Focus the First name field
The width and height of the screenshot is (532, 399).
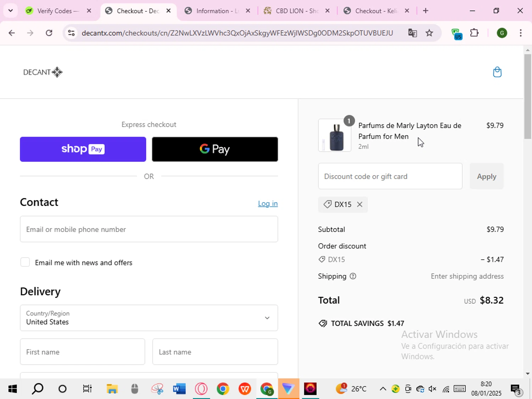pos(83,352)
